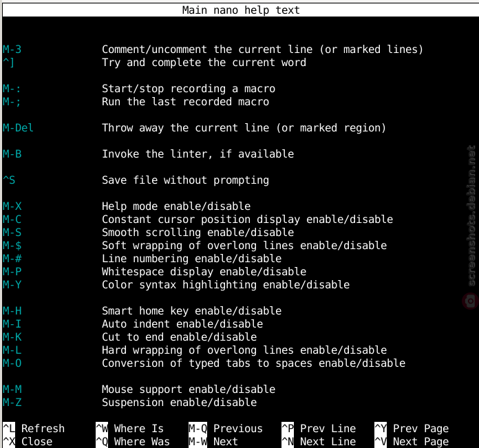Click the M-X key label
The image size is (479, 448).
(x=12, y=206)
